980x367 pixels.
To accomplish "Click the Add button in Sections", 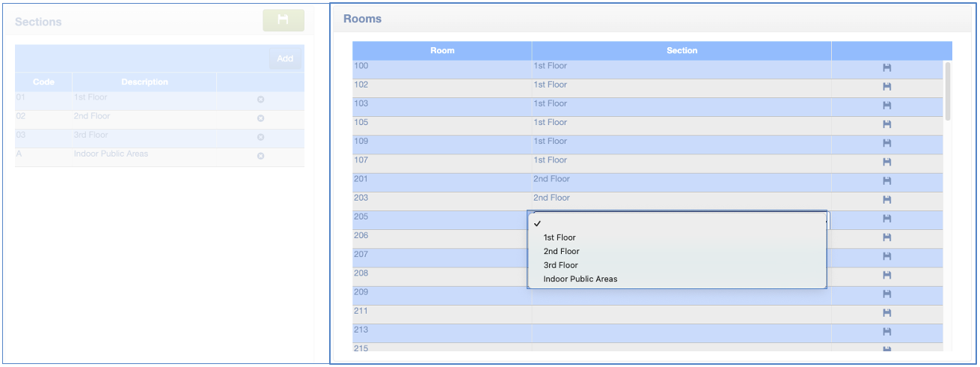I will tap(285, 58).
